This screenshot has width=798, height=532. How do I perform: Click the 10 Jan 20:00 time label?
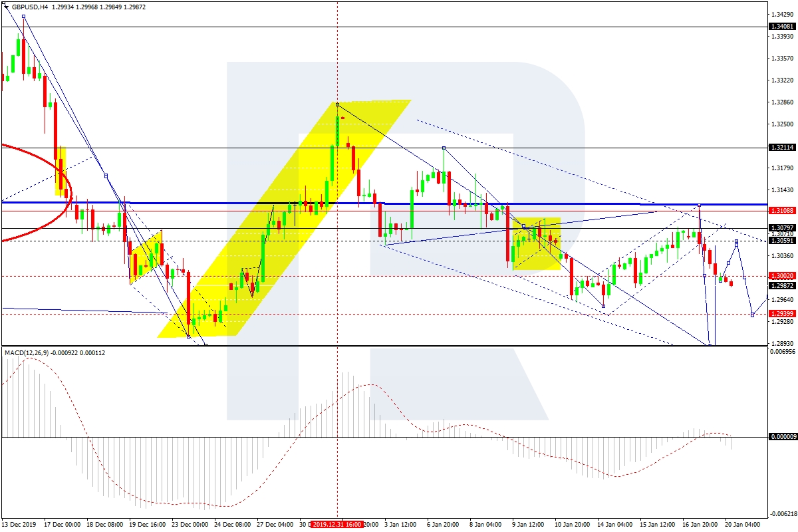(x=574, y=525)
